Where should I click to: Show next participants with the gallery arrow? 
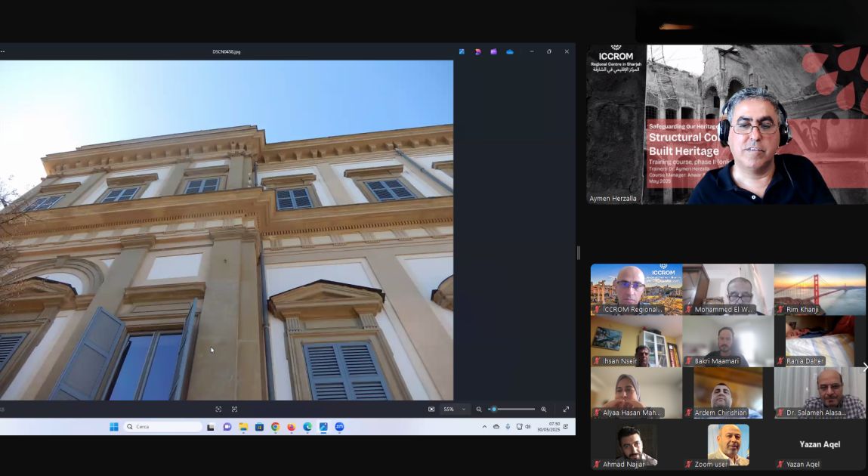point(865,367)
